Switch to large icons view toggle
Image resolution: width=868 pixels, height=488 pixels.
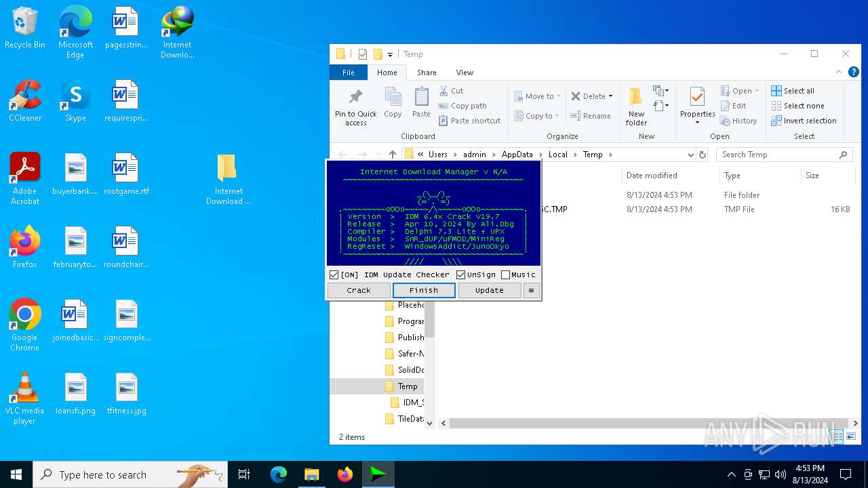point(851,436)
